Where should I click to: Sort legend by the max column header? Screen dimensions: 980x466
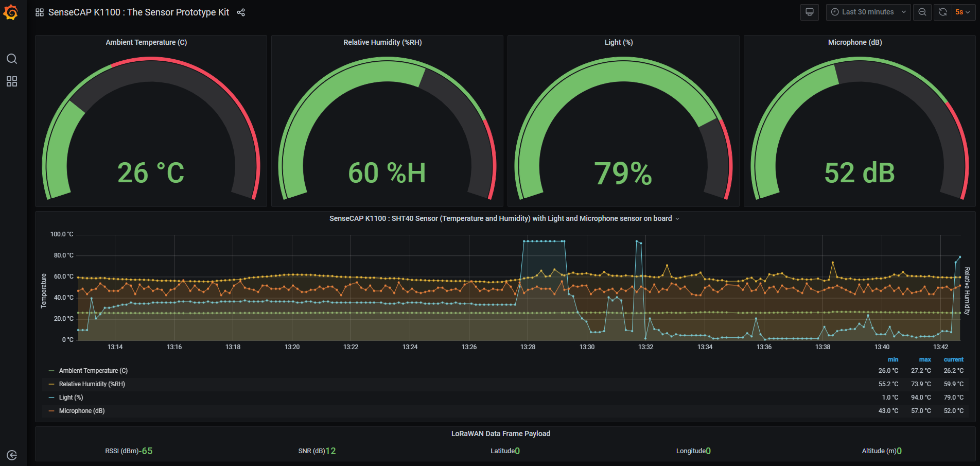pyautogui.click(x=925, y=359)
